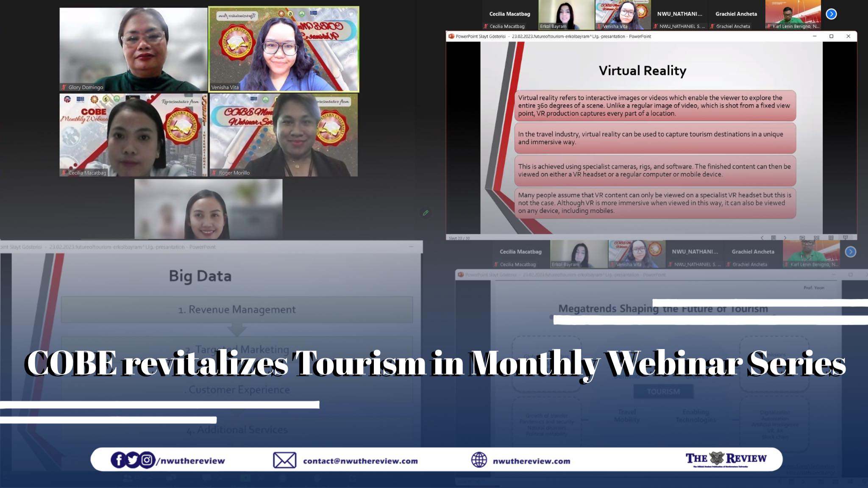This screenshot has height=488, width=868.
Task: Click the 'Slayt 20 / 30' slide counter
Action: pyautogui.click(x=459, y=238)
